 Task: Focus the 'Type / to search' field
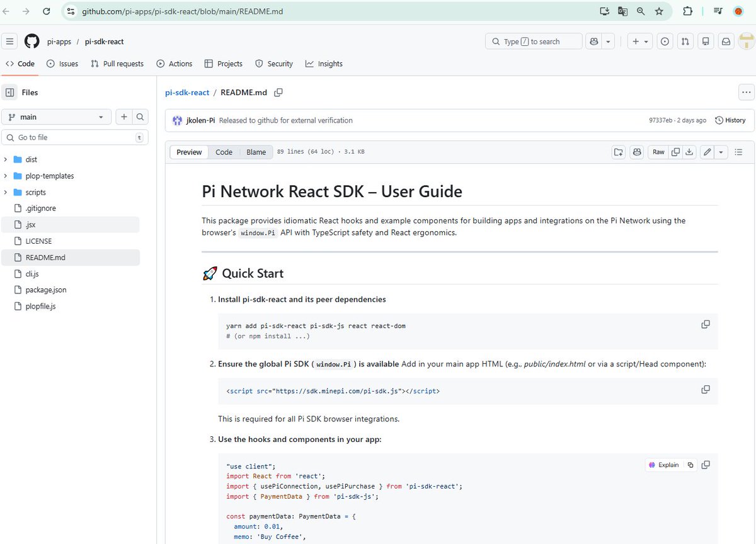pos(534,42)
